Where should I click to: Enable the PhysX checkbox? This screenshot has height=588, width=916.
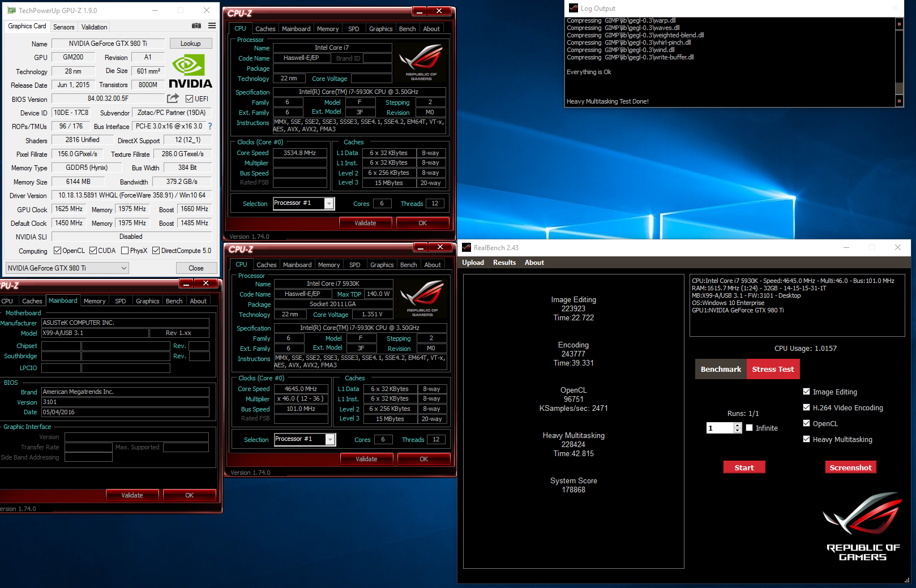(125, 251)
